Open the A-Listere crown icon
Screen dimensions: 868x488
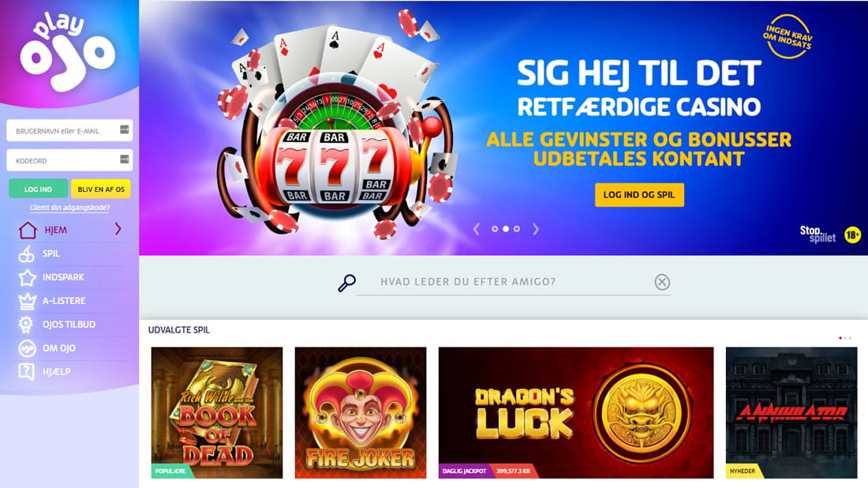27,301
